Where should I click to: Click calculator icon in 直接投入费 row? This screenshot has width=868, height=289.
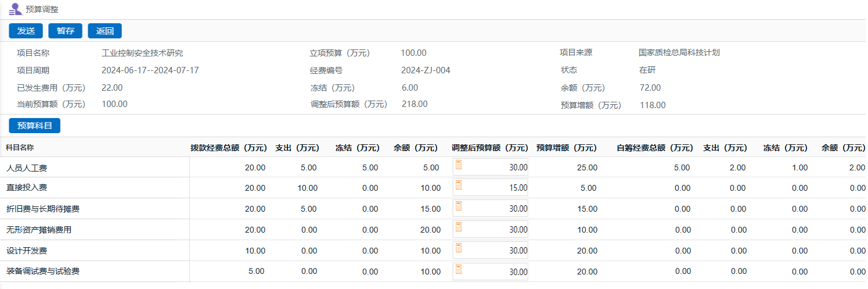tap(459, 186)
